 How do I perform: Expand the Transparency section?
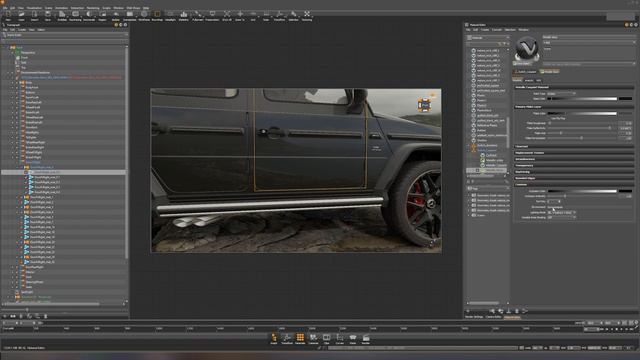[573, 165]
